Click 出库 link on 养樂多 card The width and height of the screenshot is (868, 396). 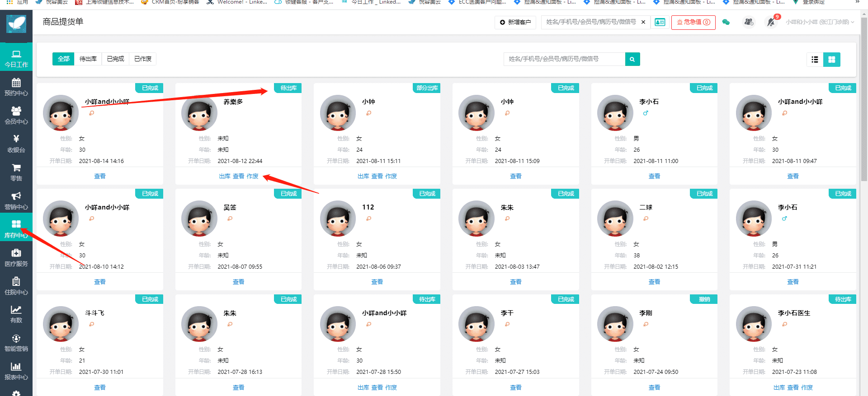(225, 176)
